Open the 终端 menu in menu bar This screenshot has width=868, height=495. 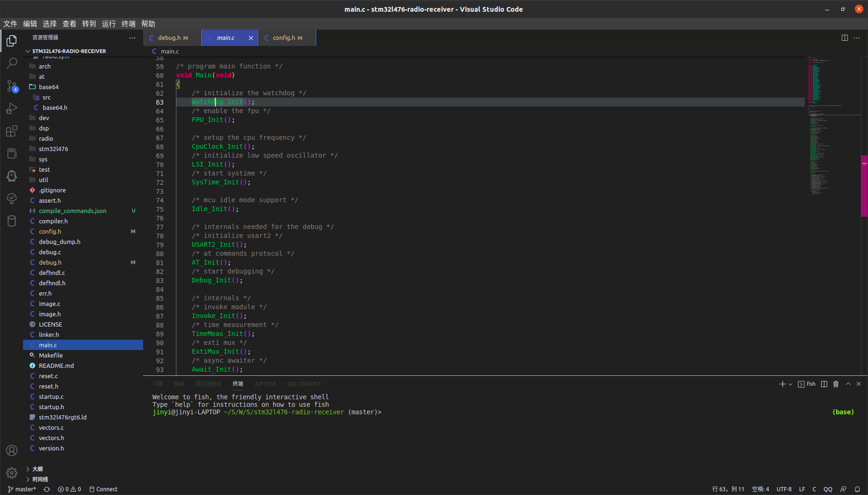(128, 24)
